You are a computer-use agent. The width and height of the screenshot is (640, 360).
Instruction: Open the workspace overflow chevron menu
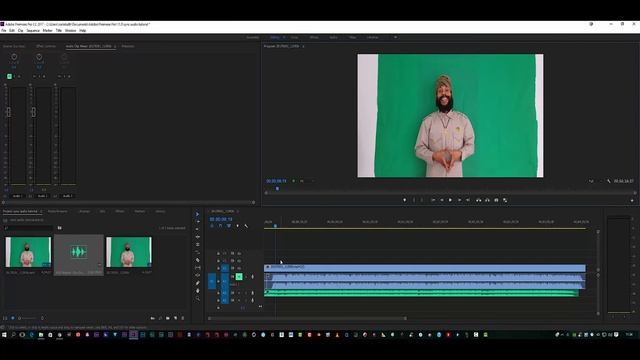tap(395, 37)
